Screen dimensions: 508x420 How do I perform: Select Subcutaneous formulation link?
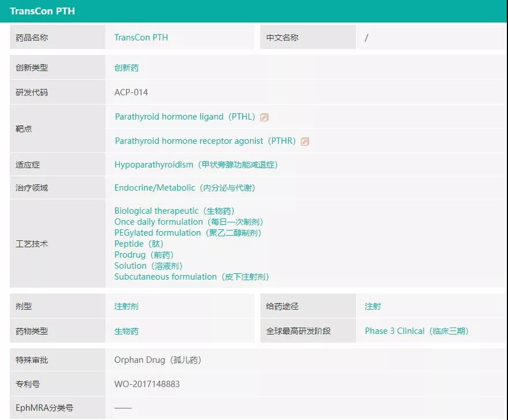[x=192, y=277]
